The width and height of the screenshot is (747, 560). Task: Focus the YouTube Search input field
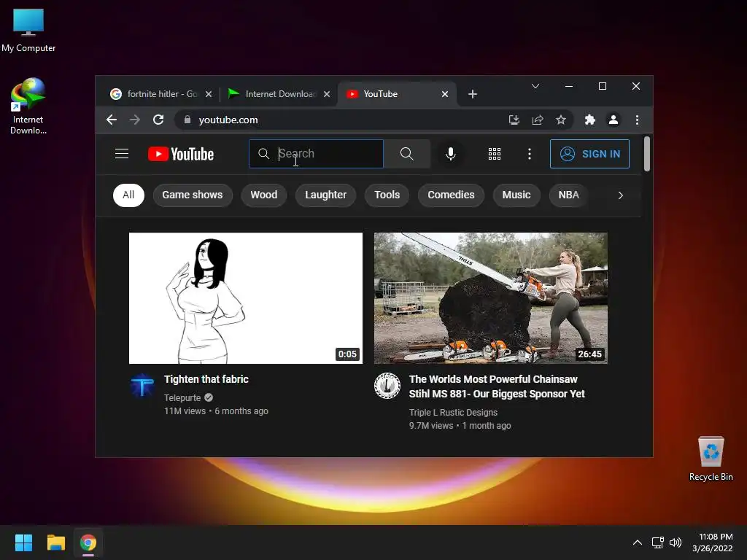click(317, 154)
